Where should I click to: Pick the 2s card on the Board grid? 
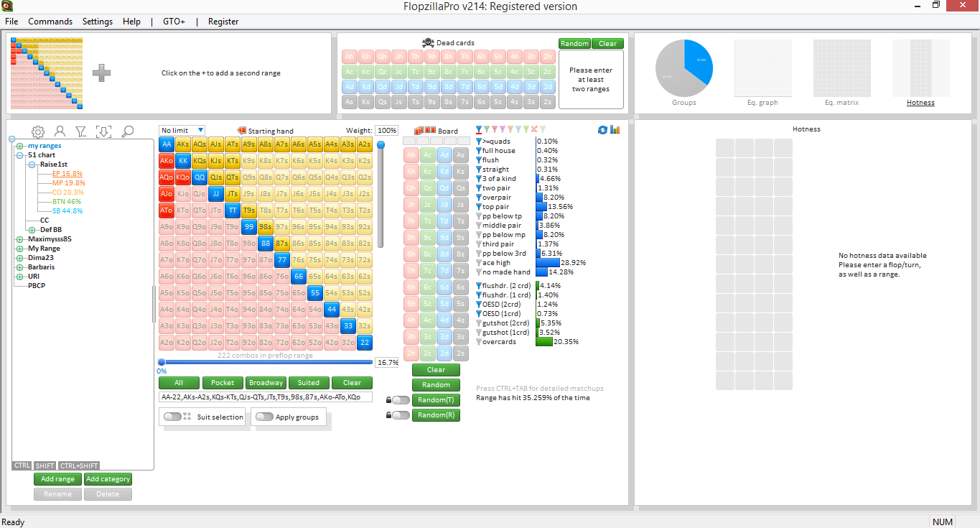tap(461, 353)
